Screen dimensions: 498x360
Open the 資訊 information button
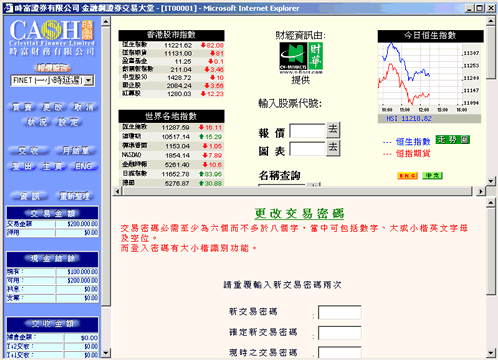point(29,196)
